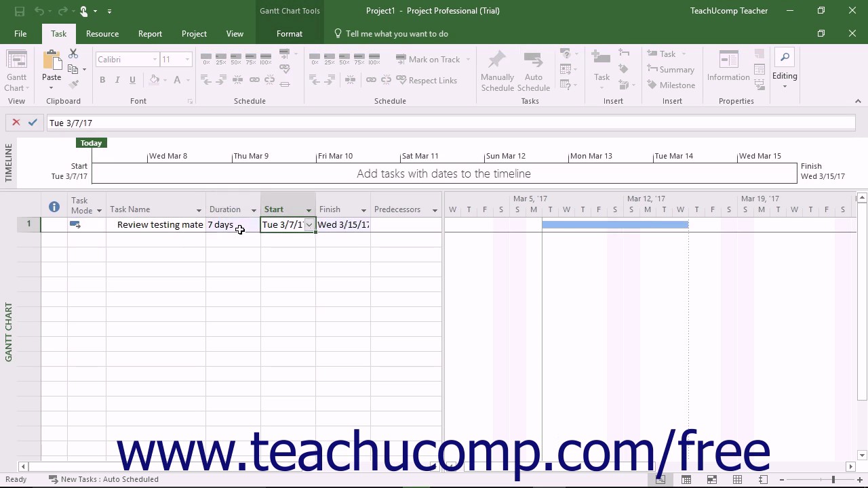Screen dimensions: 868x488
Task: Click the Editing magnifier icon
Action: [785, 58]
